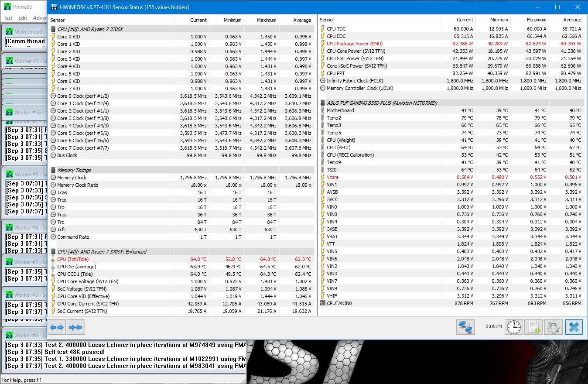Select the Memory Timings section header

pos(74,170)
